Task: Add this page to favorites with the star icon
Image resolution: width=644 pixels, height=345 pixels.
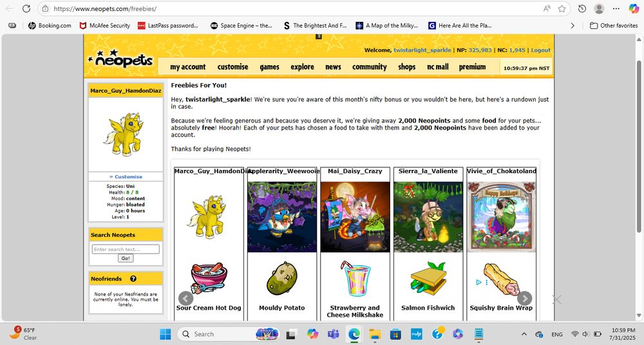Action: tap(562, 8)
